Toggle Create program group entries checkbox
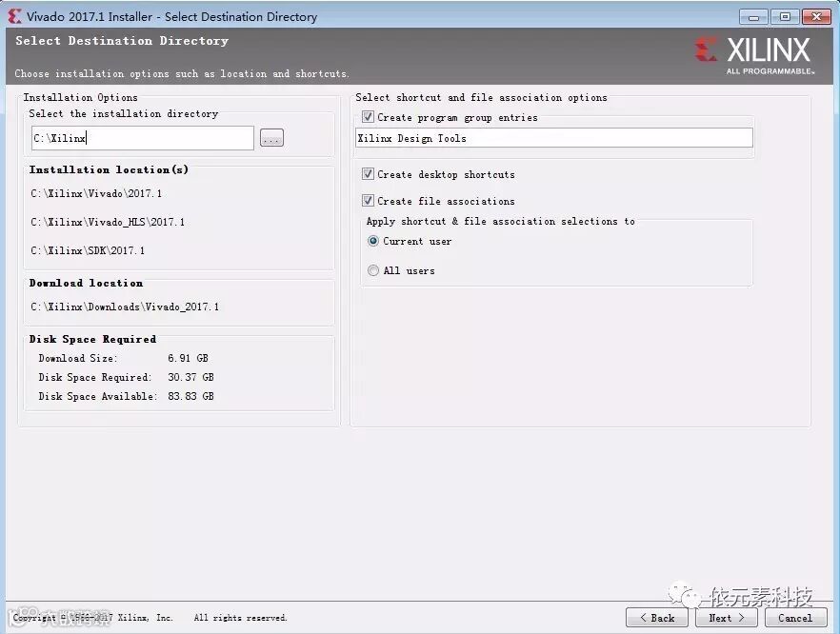The height and width of the screenshot is (634, 840). coord(368,117)
